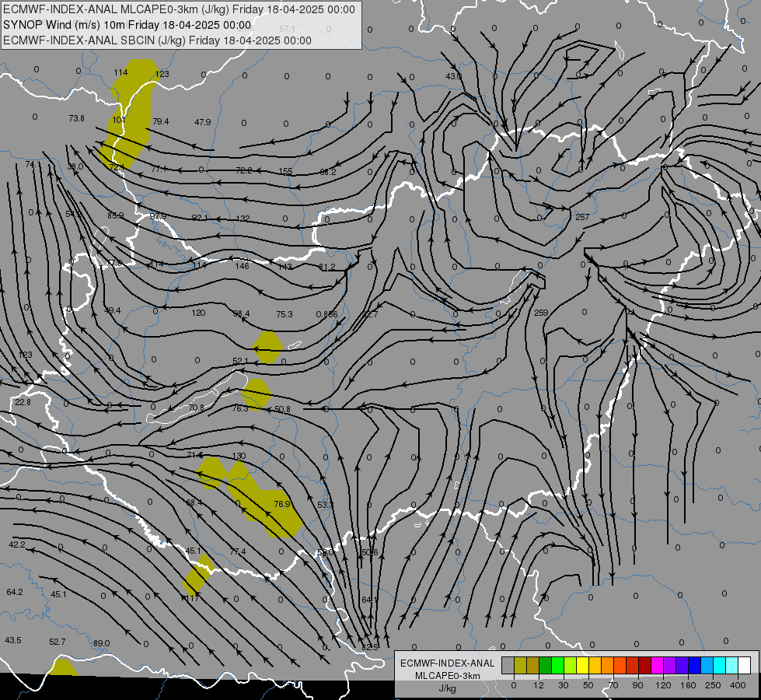Pick the lime yellow-green legend swatch
The height and width of the screenshot is (700, 761).
point(571,666)
